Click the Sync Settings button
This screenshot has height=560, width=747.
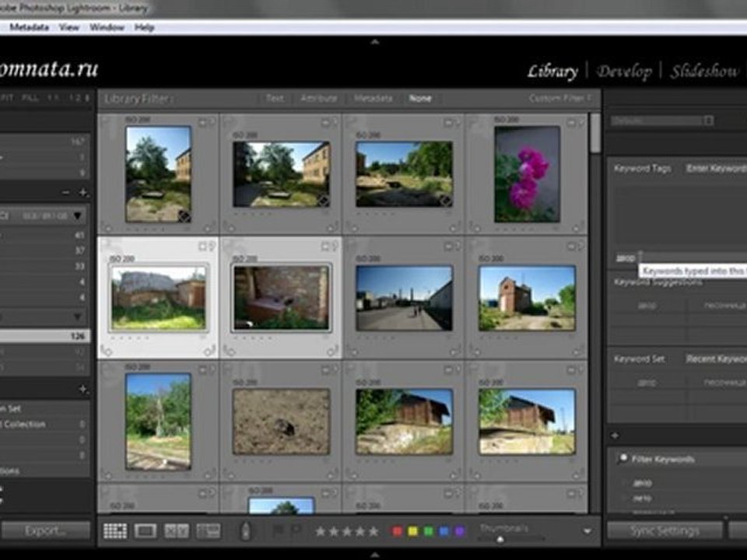point(664,531)
